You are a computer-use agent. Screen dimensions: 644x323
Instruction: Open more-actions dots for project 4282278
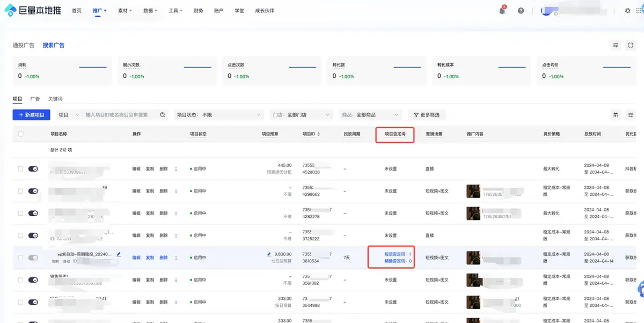pyautogui.click(x=175, y=213)
